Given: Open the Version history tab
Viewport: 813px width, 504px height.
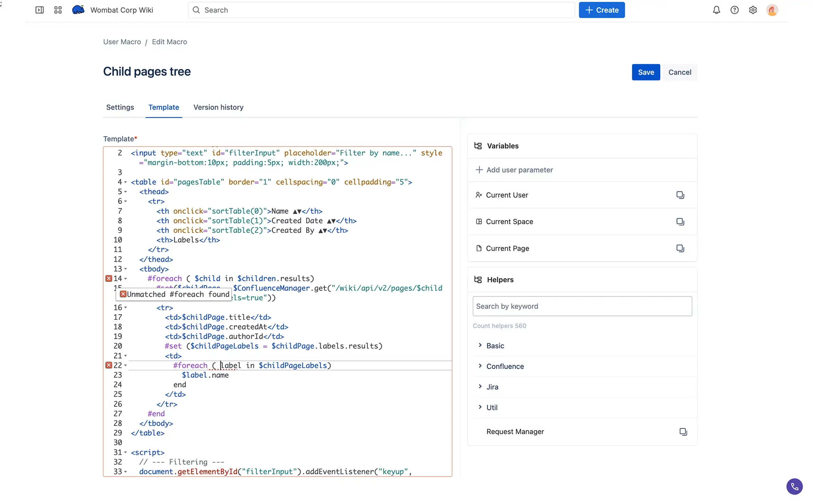Looking at the screenshot, I should [218, 107].
